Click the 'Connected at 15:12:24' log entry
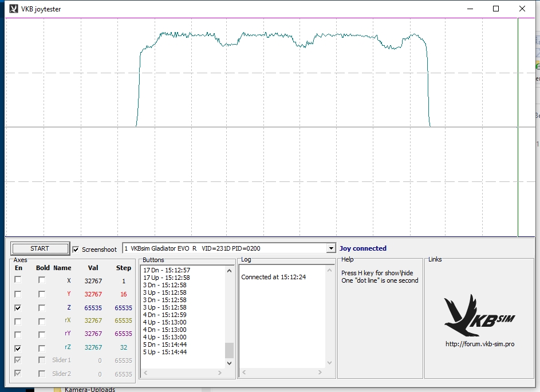The height and width of the screenshot is (392, 540). point(274,277)
